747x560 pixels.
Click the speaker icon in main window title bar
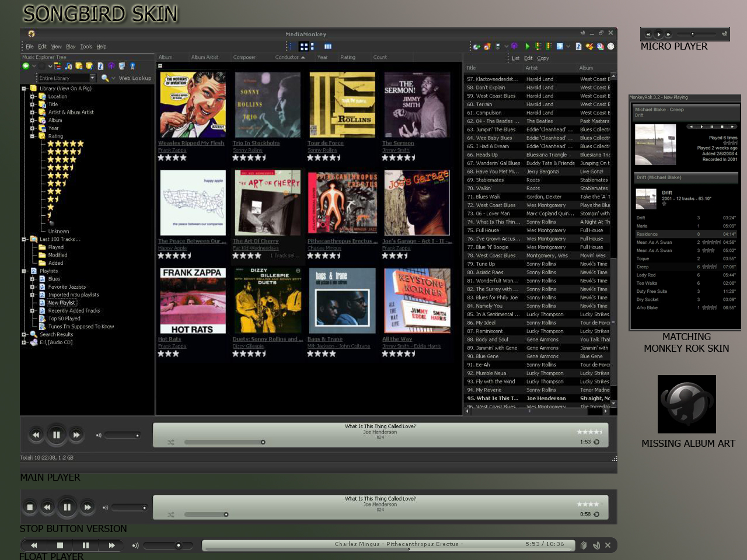tap(582, 33)
